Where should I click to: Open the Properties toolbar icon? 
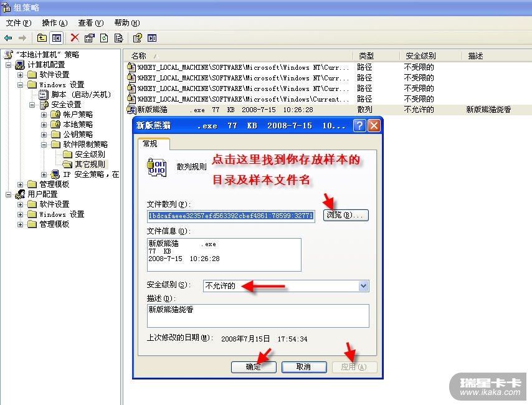pos(89,38)
